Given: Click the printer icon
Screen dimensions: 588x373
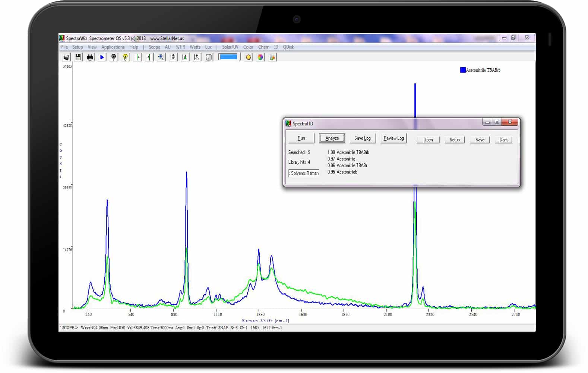Looking at the screenshot, I should [90, 57].
